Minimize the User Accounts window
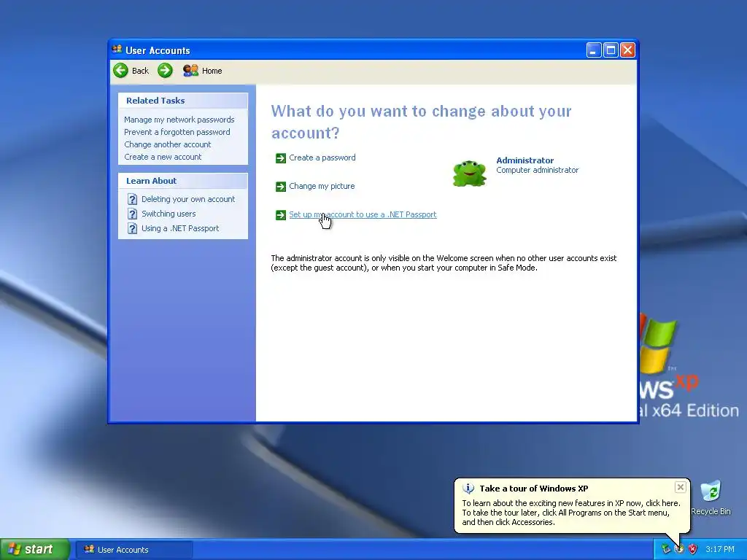The width and height of the screenshot is (747, 560). tap(594, 50)
